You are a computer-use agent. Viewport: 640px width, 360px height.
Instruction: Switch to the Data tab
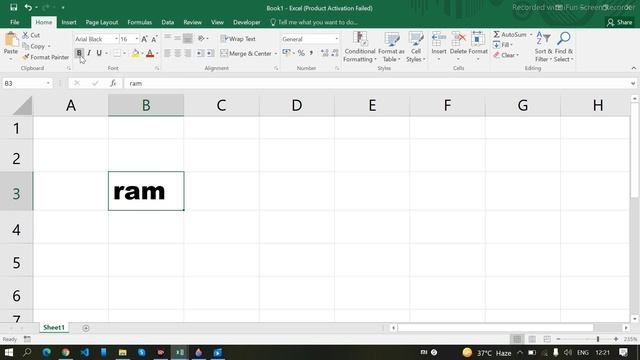(x=167, y=22)
